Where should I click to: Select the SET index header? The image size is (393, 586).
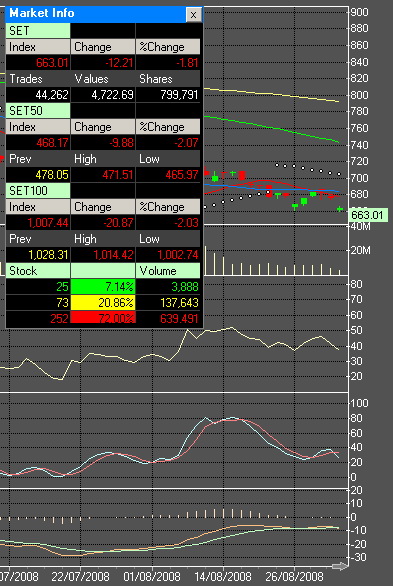tap(38, 31)
